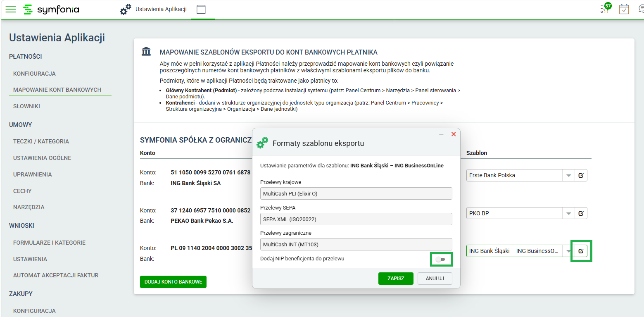Click the Zapisz button

(x=396, y=279)
